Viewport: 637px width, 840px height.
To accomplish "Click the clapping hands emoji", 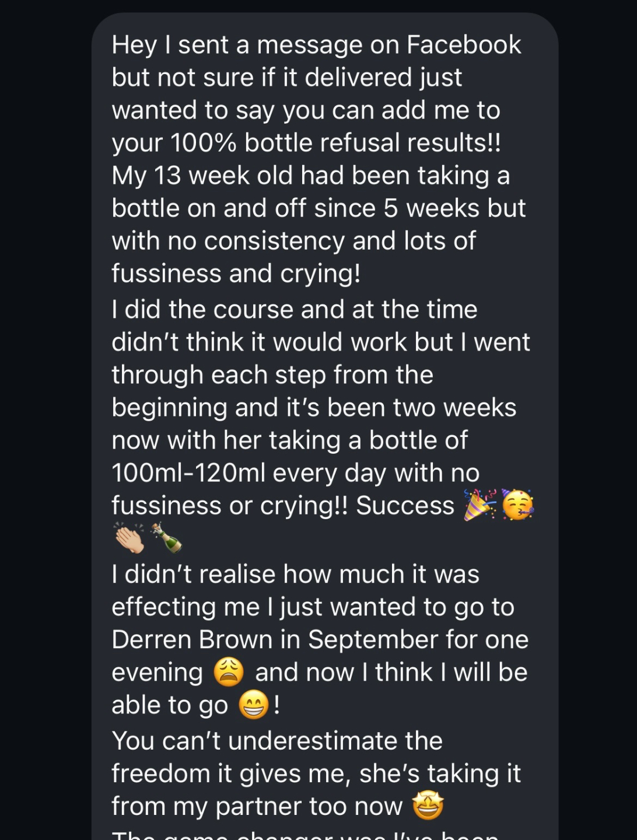I will coord(129,538).
